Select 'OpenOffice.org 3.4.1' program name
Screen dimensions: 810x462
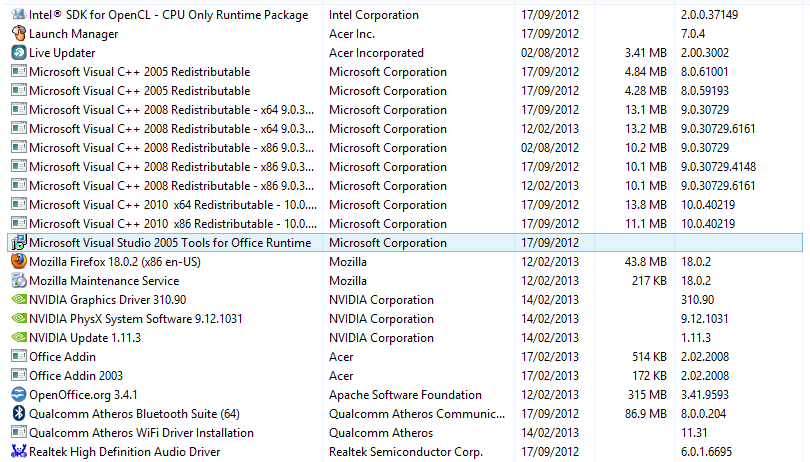pyautogui.click(x=83, y=395)
